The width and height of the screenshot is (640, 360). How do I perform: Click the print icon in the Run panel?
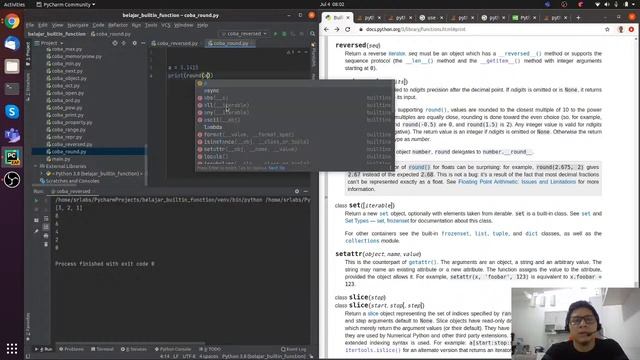[46, 236]
